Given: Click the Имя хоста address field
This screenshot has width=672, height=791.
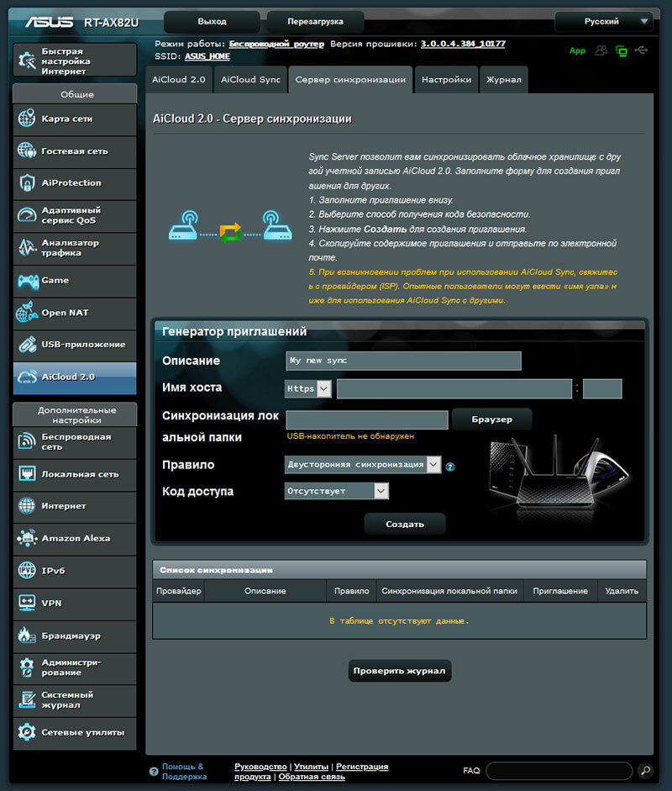Looking at the screenshot, I should point(454,389).
